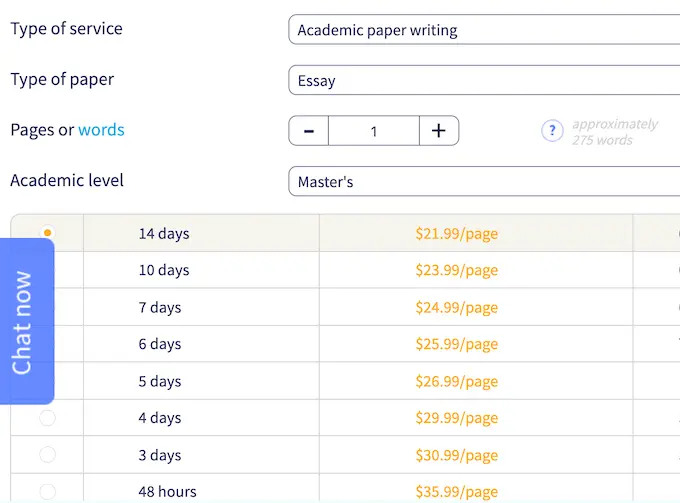This screenshot has height=503, width=680.
Task: Select the $25.99/page price for 6 days
Action: [x=456, y=344]
